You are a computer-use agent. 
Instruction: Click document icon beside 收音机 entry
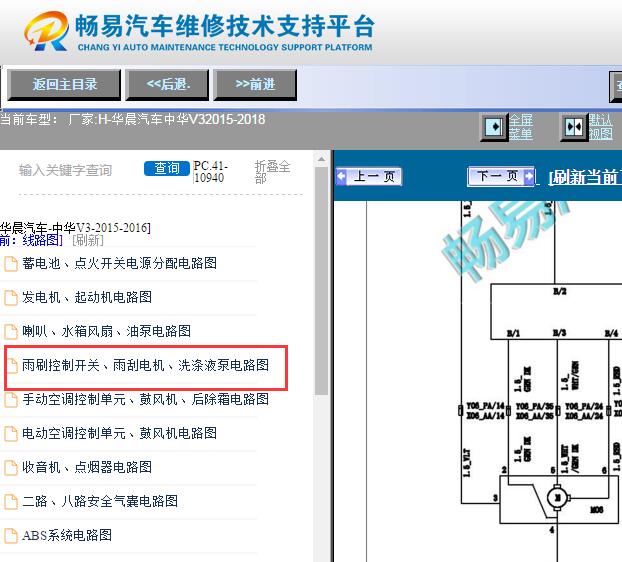[11, 468]
